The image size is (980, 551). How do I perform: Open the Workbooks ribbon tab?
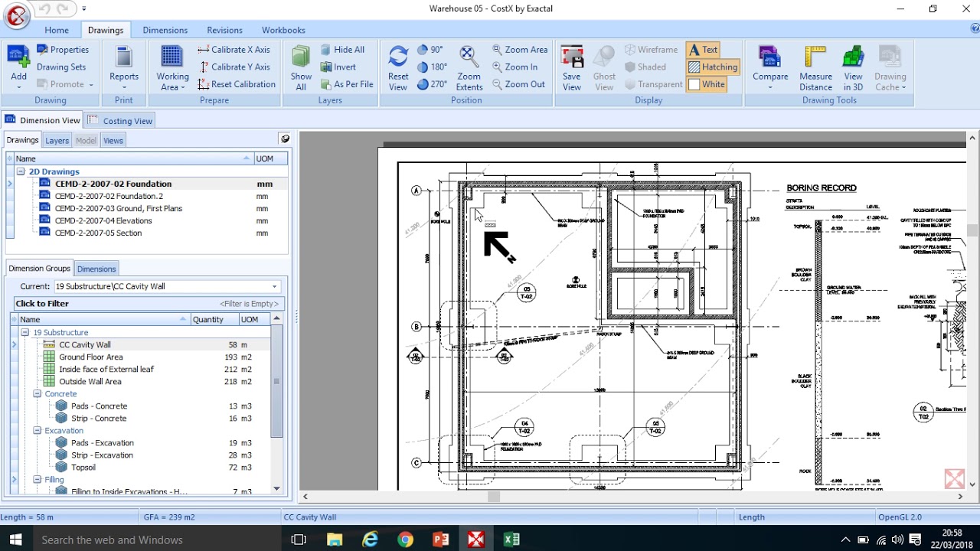point(283,30)
